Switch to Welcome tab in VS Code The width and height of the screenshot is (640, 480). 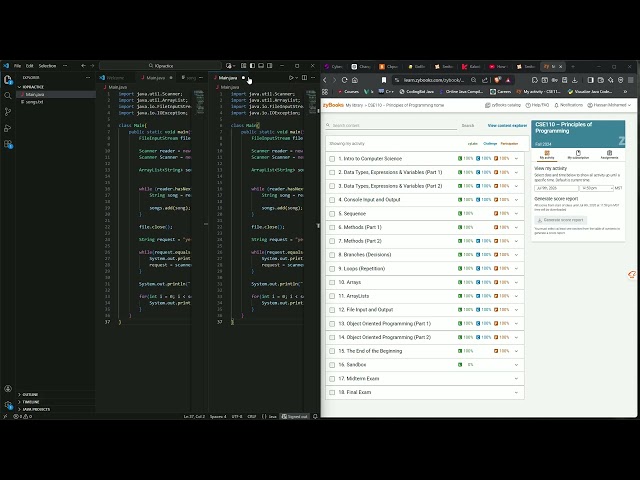115,78
